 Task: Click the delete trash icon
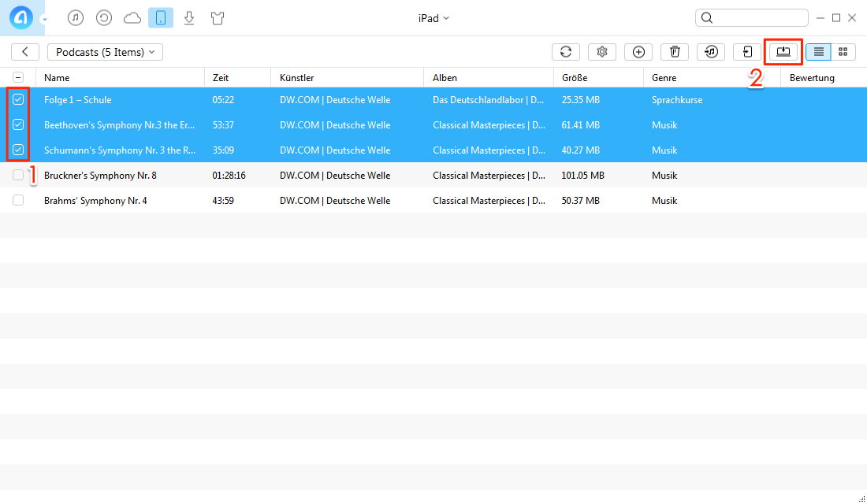point(675,52)
